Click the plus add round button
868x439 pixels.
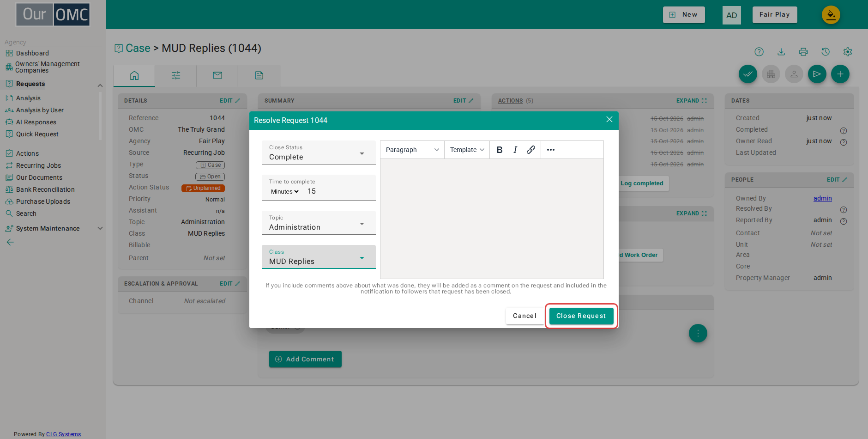point(840,74)
